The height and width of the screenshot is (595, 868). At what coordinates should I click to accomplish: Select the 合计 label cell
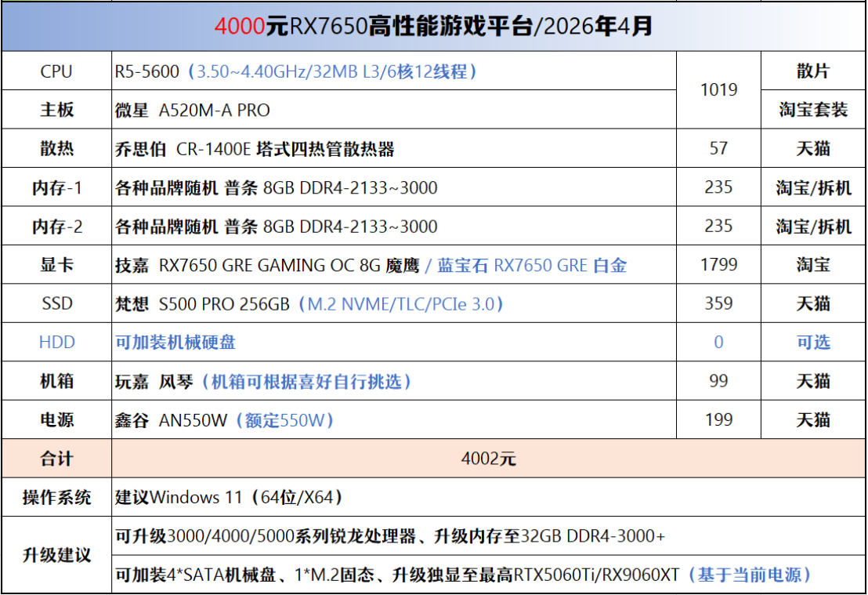click(56, 459)
